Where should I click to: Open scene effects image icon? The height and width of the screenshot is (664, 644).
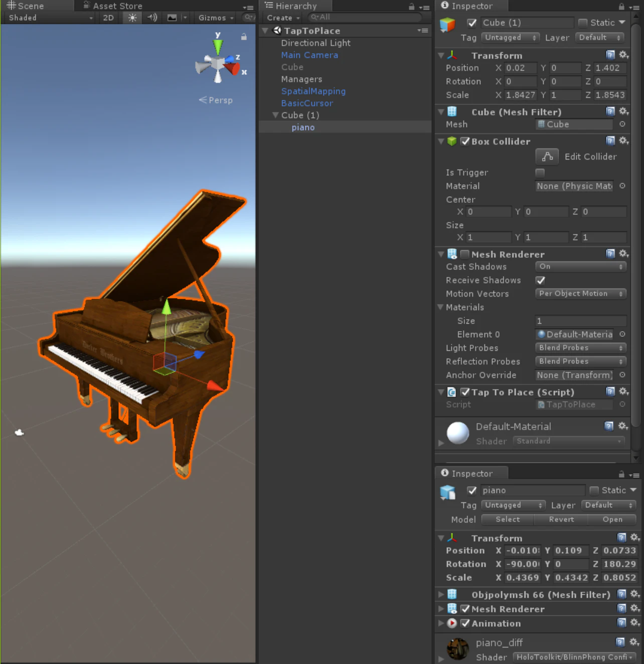coord(172,18)
